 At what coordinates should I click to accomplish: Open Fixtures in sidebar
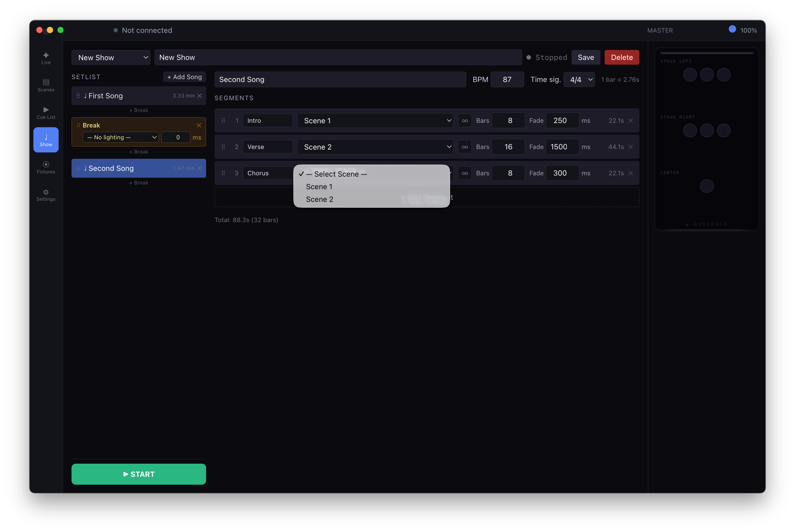46,167
